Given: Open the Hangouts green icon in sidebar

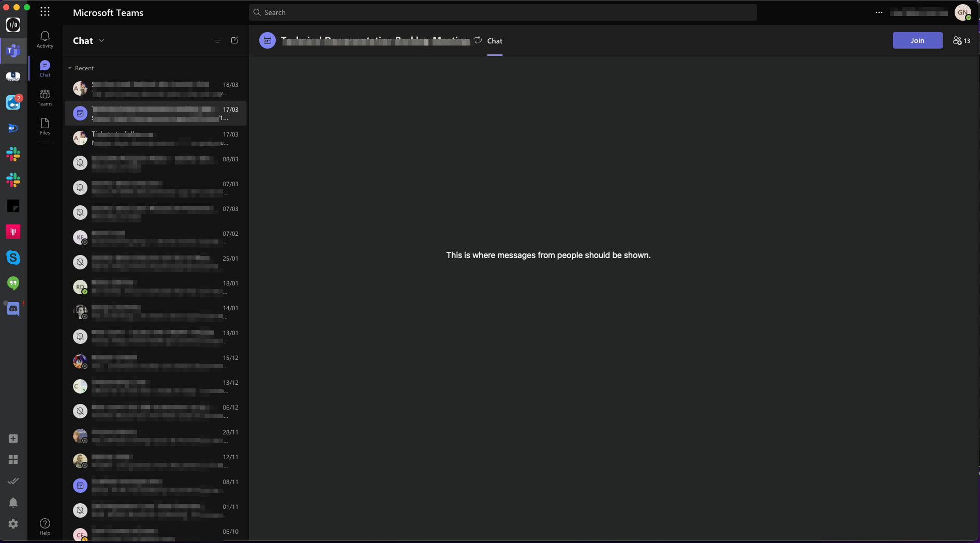Looking at the screenshot, I should 13,283.
